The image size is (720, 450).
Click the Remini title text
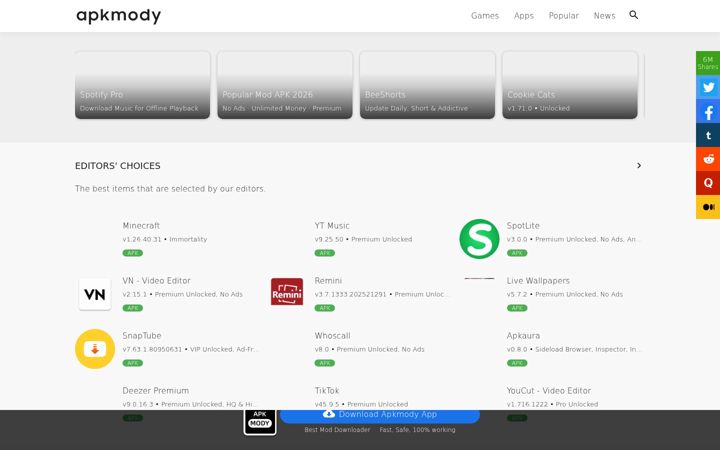pyautogui.click(x=328, y=281)
